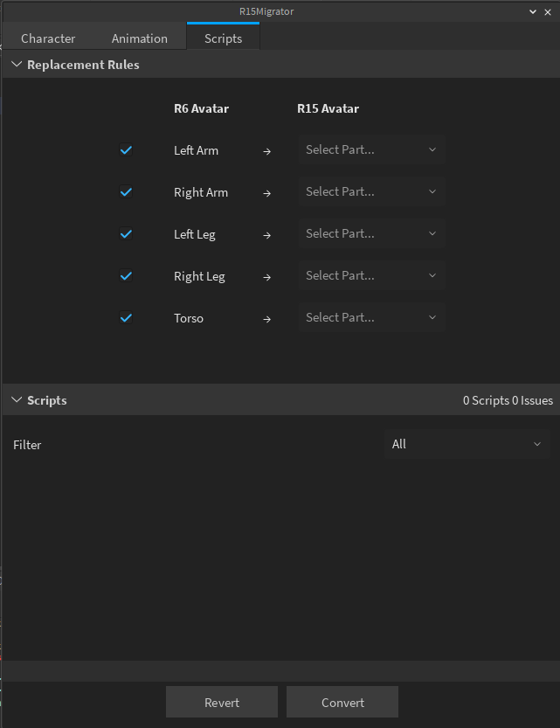560x728 pixels.
Task: Disable the Right Leg checkbox
Action: click(x=126, y=276)
